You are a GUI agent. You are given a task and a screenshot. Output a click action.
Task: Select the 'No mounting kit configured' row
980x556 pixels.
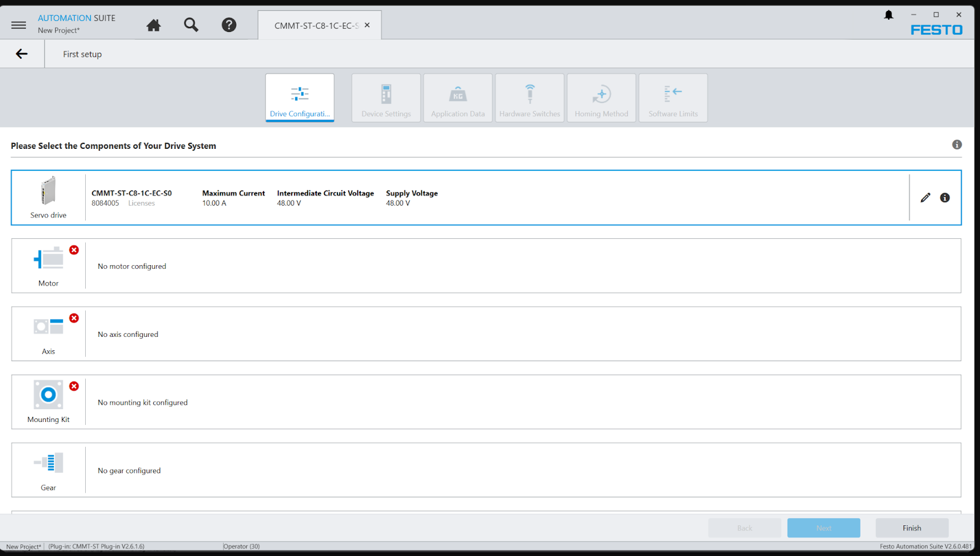point(486,402)
